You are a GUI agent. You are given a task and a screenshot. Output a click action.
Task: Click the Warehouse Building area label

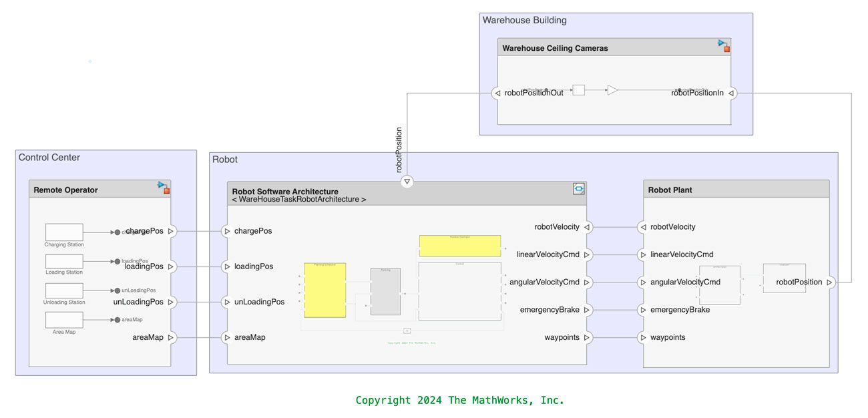click(x=524, y=21)
